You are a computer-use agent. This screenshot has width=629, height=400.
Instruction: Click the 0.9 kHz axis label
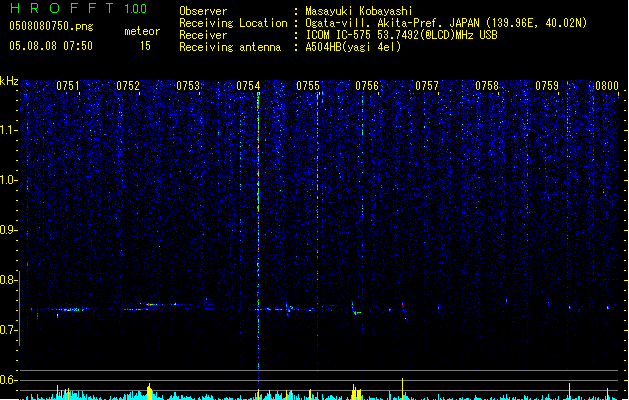point(8,230)
